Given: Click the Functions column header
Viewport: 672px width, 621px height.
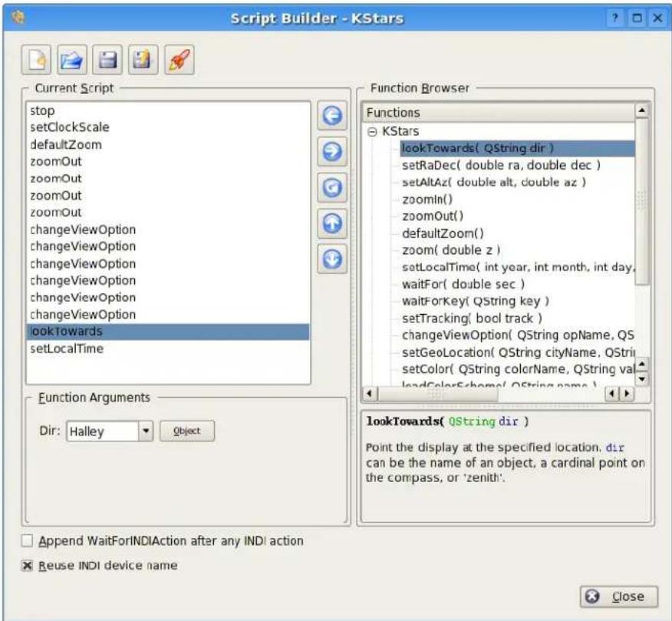Looking at the screenshot, I should 499,112.
